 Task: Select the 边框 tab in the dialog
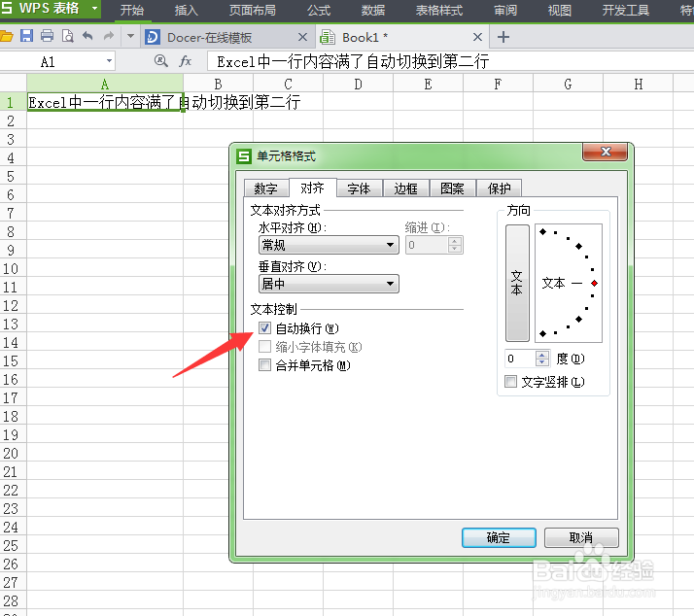point(406,188)
